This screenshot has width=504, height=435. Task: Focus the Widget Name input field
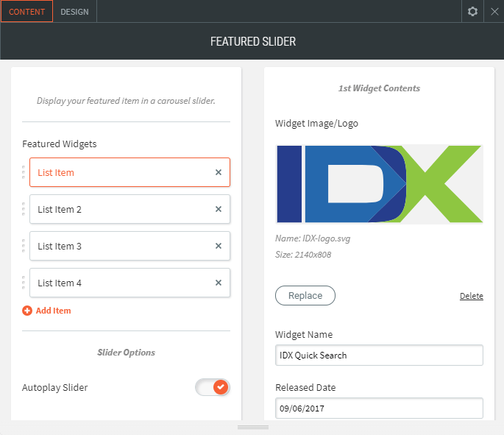(x=379, y=356)
